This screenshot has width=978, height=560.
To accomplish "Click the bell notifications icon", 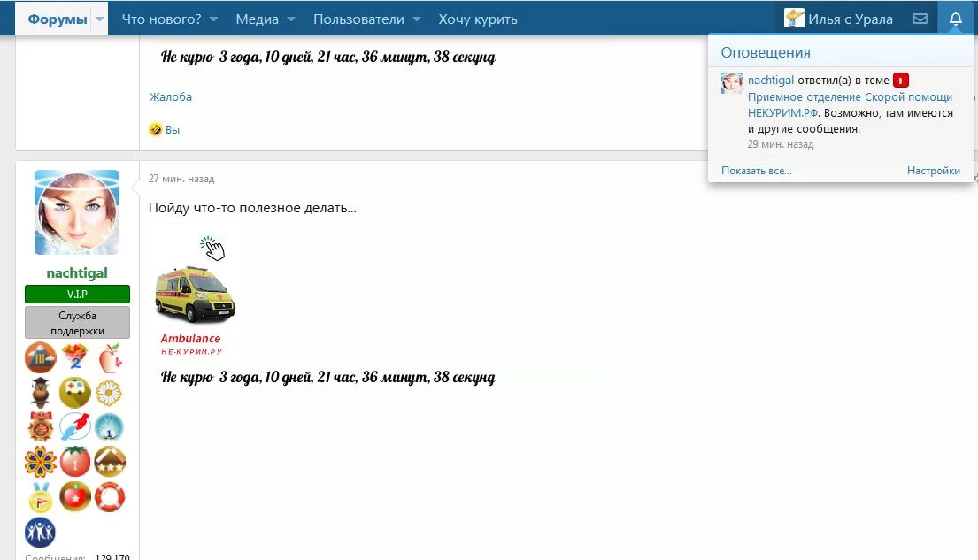I will point(954,17).
